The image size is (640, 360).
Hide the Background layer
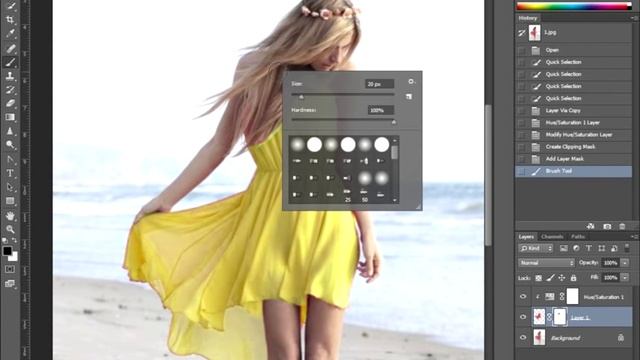(x=523, y=338)
